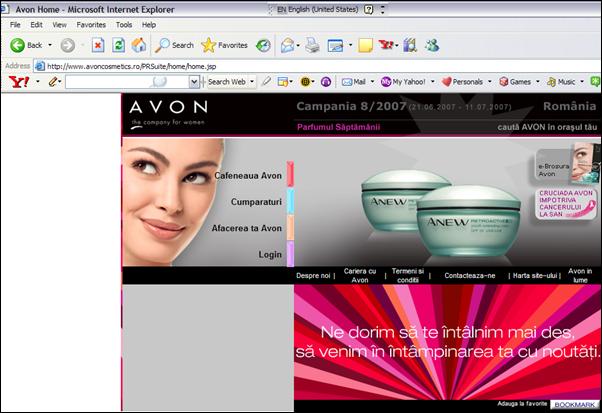
Task: Click the purple round Yahoo toolbar icon
Action: click(326, 82)
